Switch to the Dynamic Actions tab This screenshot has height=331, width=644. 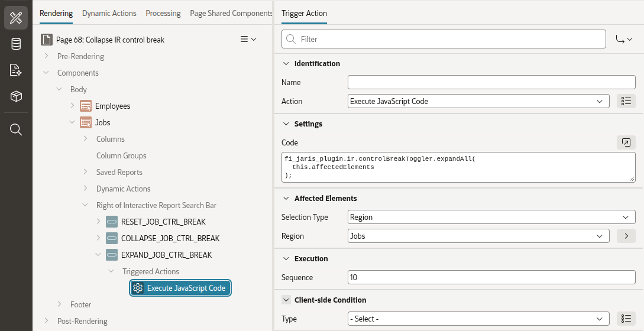pyautogui.click(x=109, y=13)
